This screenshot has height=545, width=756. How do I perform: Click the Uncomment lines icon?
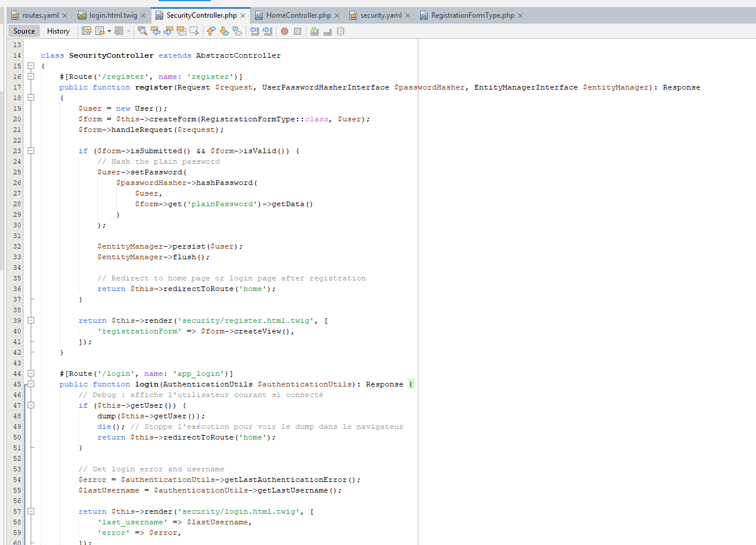(x=328, y=31)
